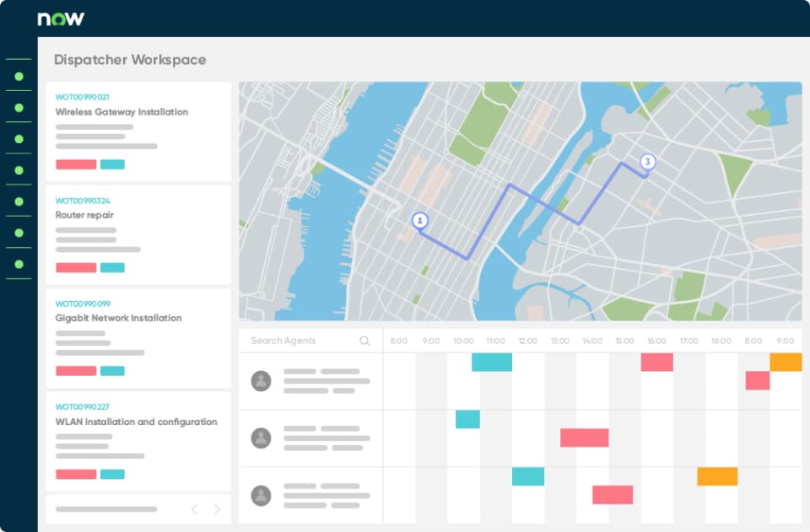Screen dimensions: 810x532
Task: Go to next page of work orders
Action: (x=217, y=509)
